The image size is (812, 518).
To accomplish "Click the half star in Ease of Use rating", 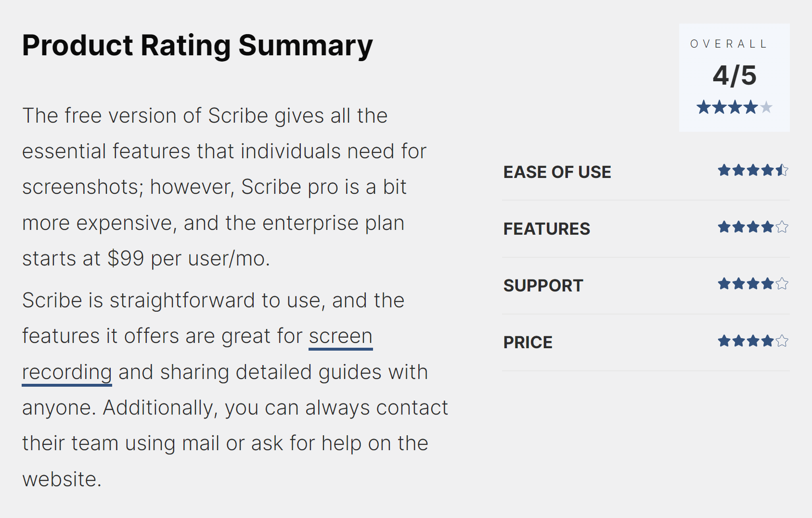I will pos(782,170).
